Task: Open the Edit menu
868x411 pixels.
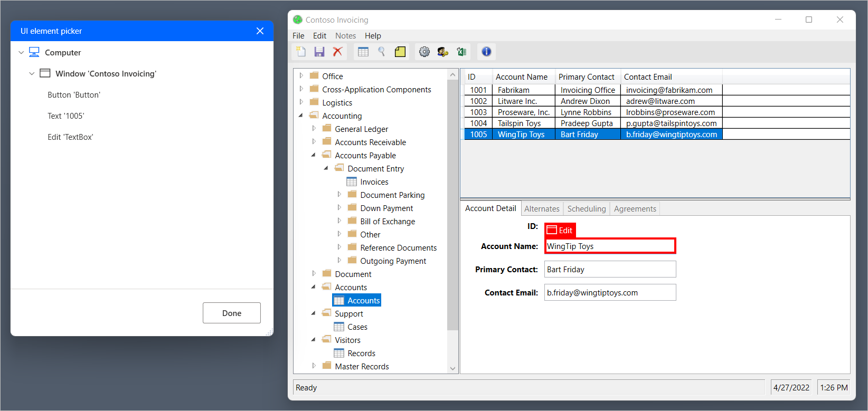Action: 319,36
